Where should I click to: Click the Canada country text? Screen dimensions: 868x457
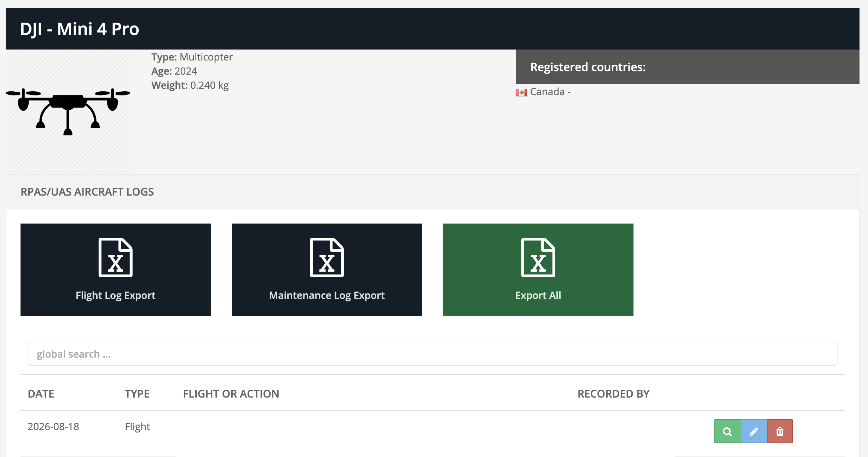point(547,92)
